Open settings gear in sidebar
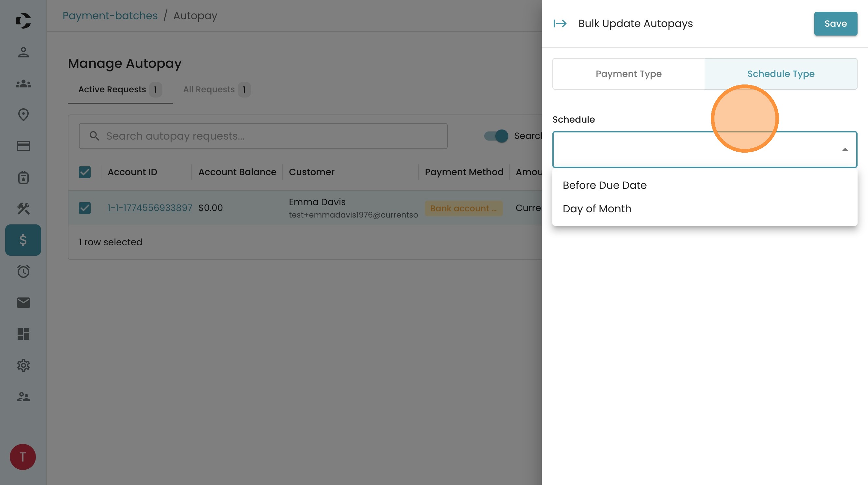The image size is (868, 485). (23, 365)
